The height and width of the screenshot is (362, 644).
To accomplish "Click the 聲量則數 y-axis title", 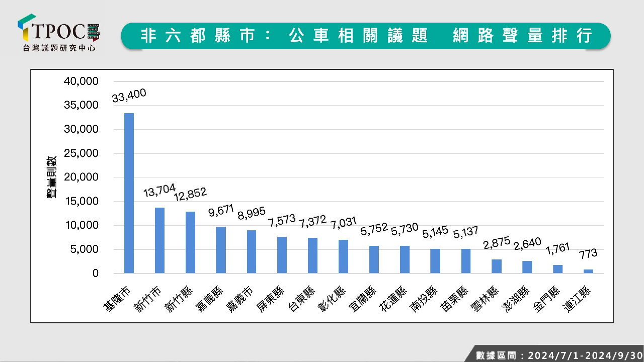I will [x=52, y=177].
